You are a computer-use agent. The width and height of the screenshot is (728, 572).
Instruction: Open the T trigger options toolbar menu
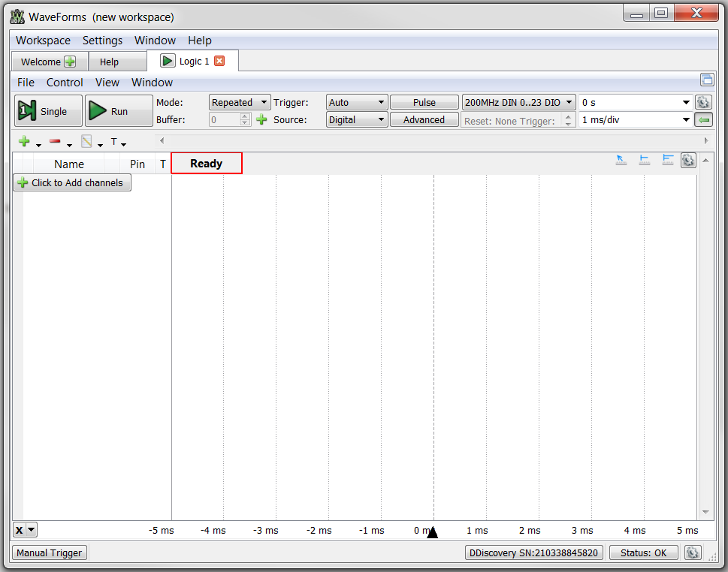pos(118,141)
